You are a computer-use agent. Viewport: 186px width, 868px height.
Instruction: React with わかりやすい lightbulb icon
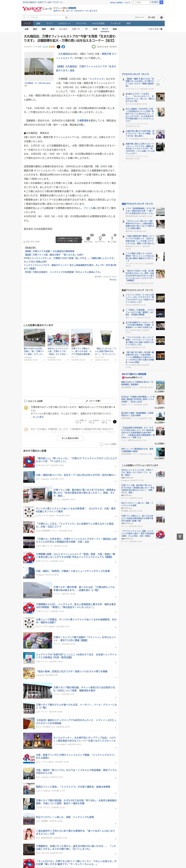100,239
